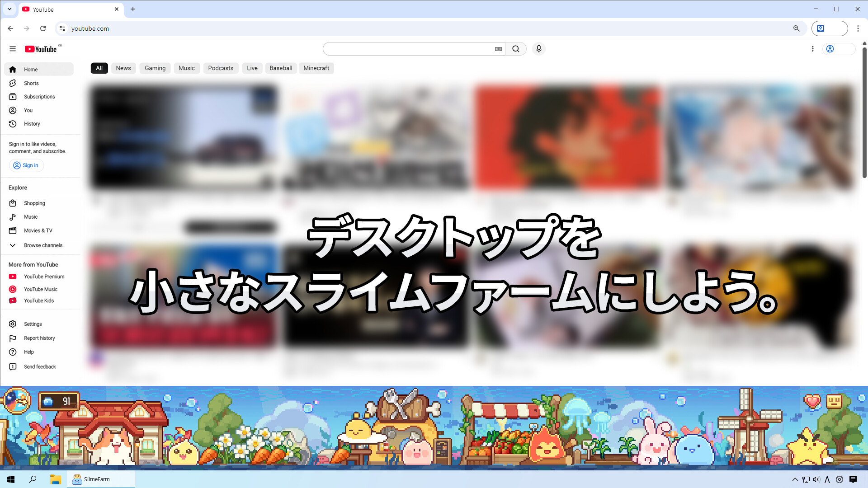Start voice search with the microphone icon

click(538, 49)
